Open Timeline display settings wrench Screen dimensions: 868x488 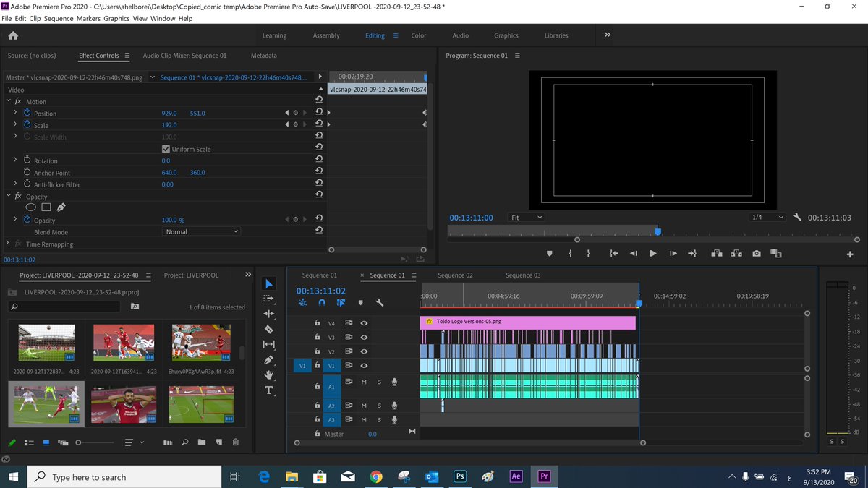coord(379,303)
